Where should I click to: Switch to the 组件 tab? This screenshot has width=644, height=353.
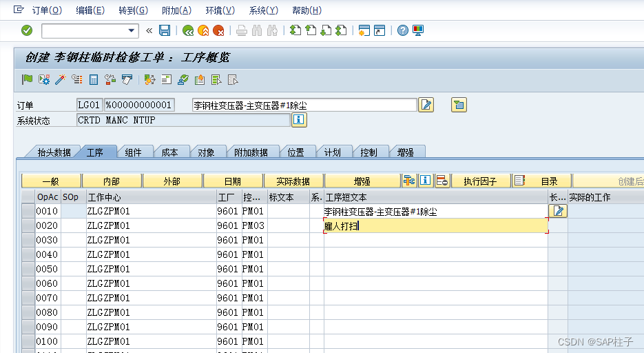pyautogui.click(x=133, y=152)
